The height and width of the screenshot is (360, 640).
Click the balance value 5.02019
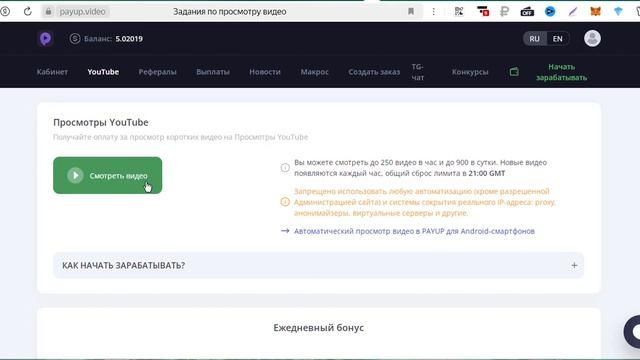click(x=129, y=39)
